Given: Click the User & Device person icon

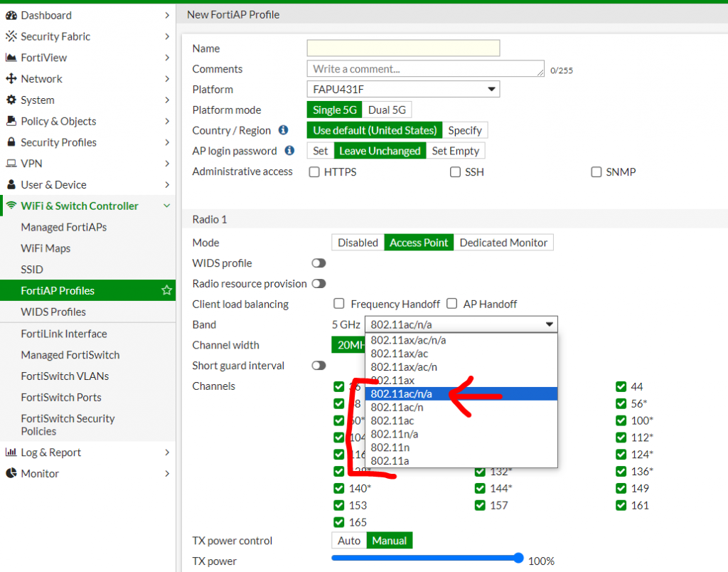Looking at the screenshot, I should 11,184.
